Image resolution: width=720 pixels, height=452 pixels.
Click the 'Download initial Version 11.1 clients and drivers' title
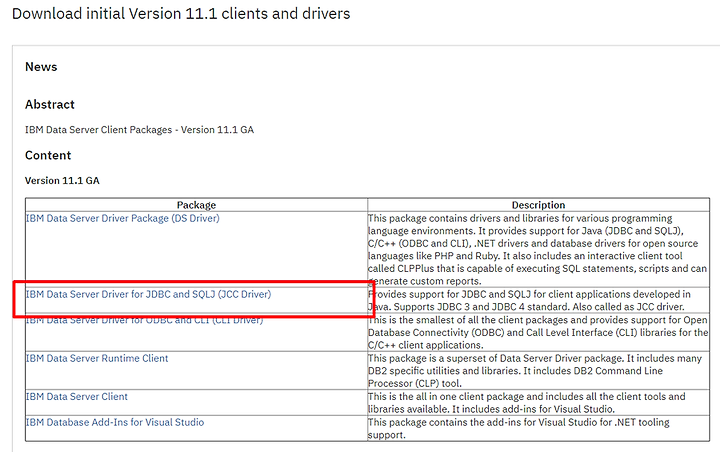point(181,14)
